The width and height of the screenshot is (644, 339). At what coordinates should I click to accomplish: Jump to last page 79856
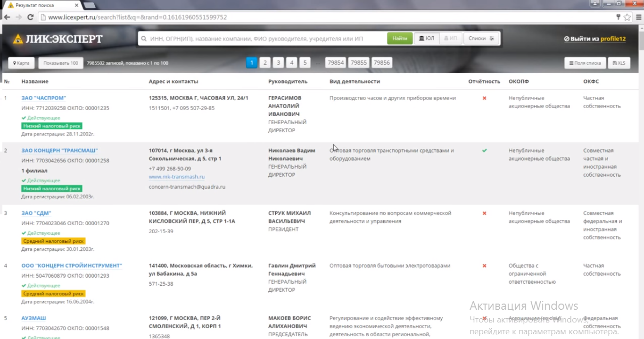381,62
